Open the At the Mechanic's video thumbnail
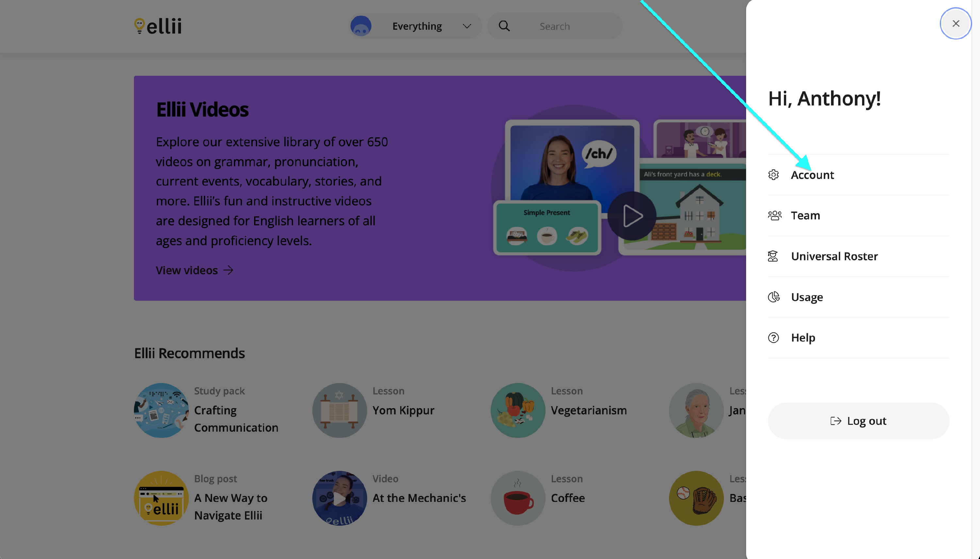This screenshot has height=559, width=980. pyautogui.click(x=339, y=498)
